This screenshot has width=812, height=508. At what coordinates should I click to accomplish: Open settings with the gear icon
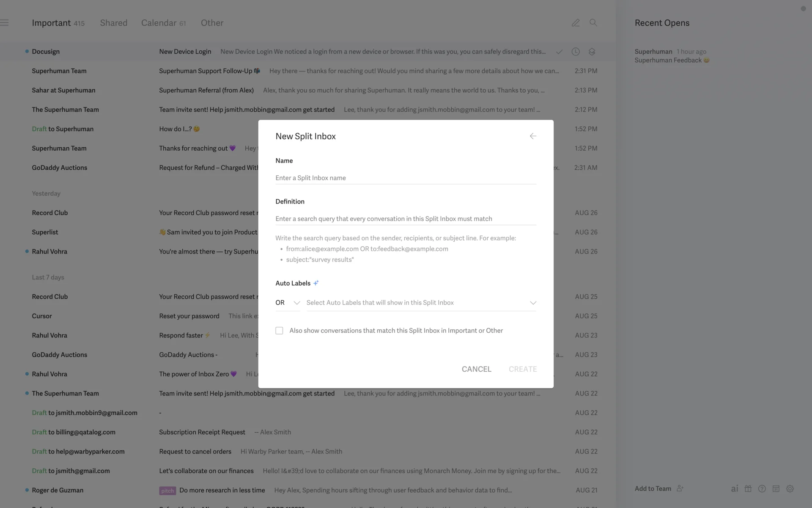coord(790,489)
